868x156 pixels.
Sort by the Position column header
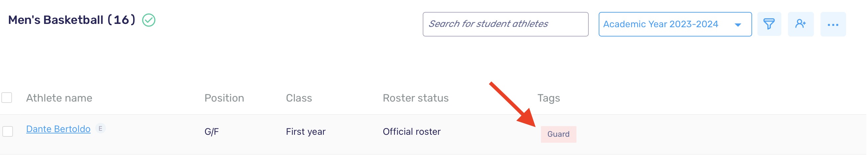coord(224,98)
